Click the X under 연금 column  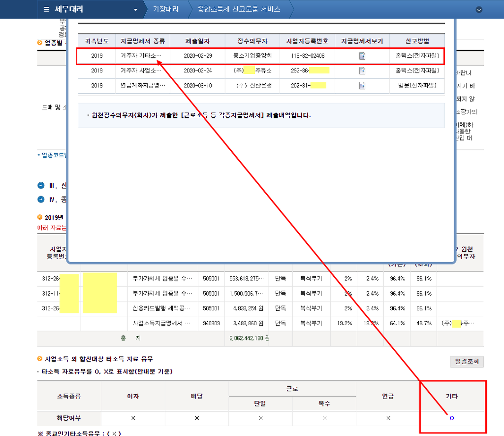(x=388, y=418)
